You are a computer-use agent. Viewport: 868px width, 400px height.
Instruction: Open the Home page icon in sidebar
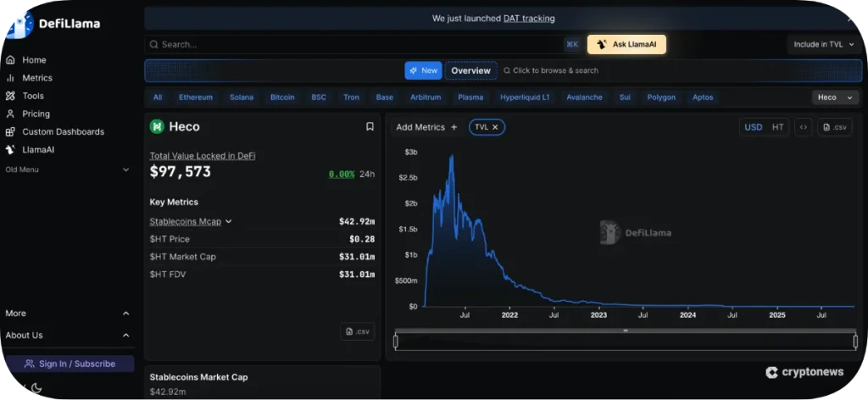(10, 60)
